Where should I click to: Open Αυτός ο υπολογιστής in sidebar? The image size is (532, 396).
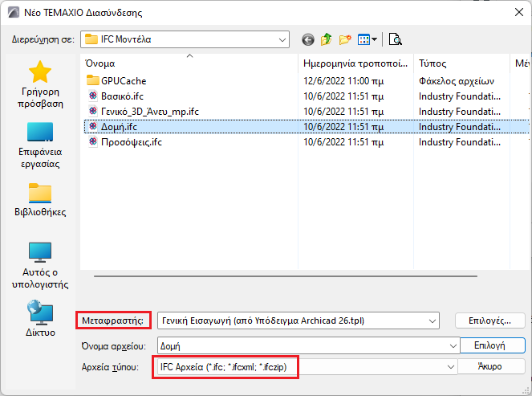pos(40,266)
